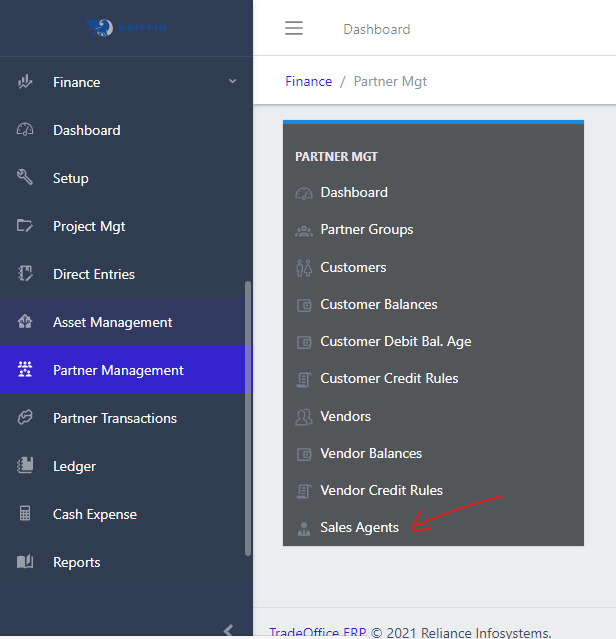Open Vendor Balances
The image size is (616, 639).
[x=371, y=454]
